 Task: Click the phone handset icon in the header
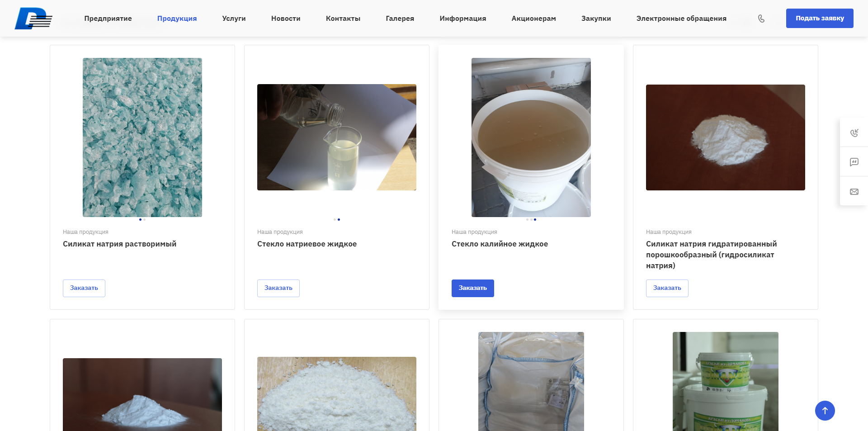[761, 19]
